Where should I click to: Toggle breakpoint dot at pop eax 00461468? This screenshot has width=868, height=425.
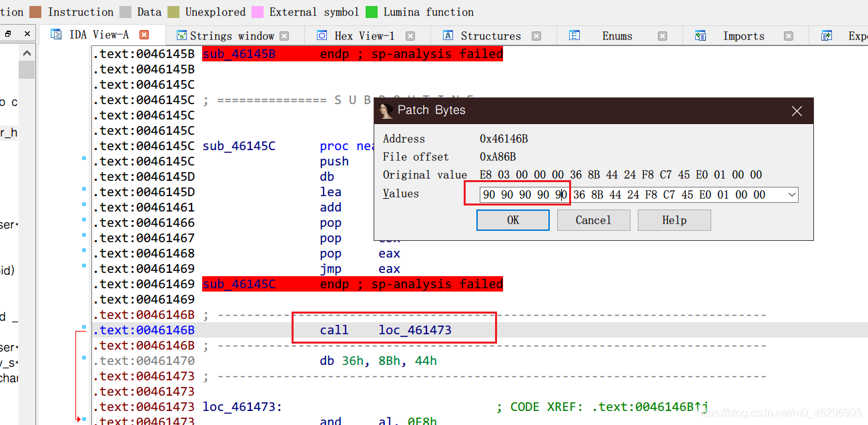pos(83,250)
